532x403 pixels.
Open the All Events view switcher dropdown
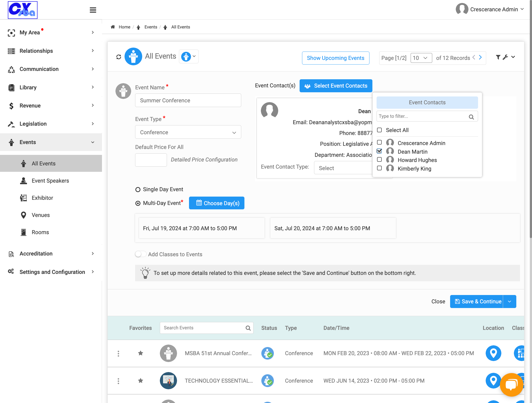(189, 56)
